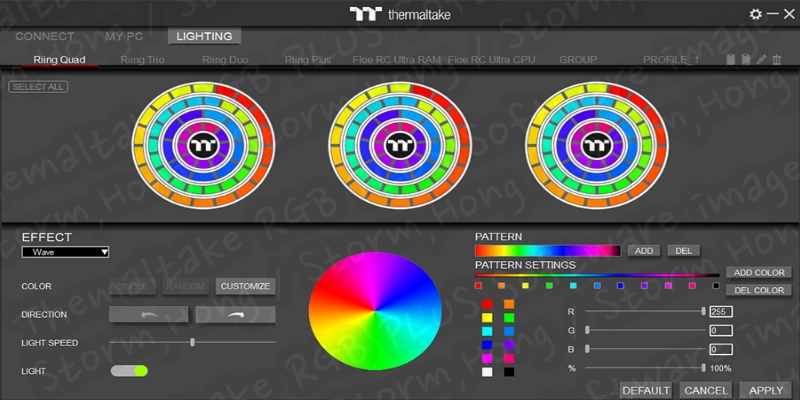Image resolution: width=800 pixels, height=400 pixels.
Task: Open the Floe RC Ultra RAM tab
Action: [397, 60]
